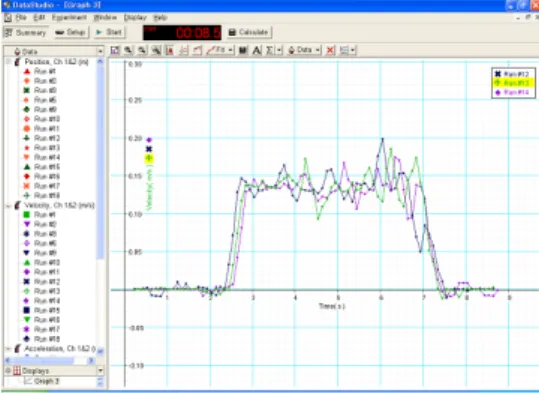Screen dimensions: 539x393
Task: Click the Calculate button
Action: tap(249, 33)
